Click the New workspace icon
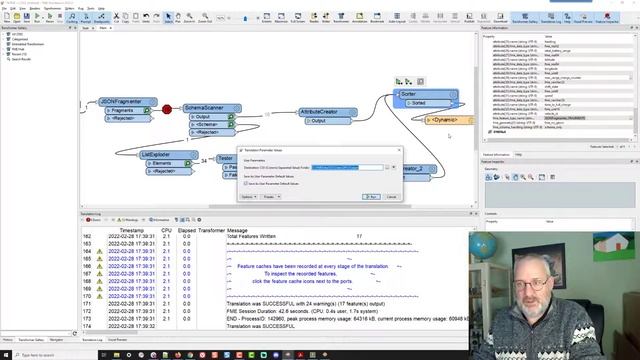The image size is (640, 360). tap(7, 17)
